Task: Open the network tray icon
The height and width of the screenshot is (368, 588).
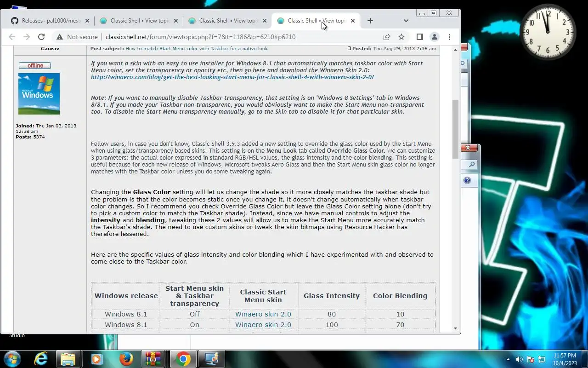Action: (542, 359)
